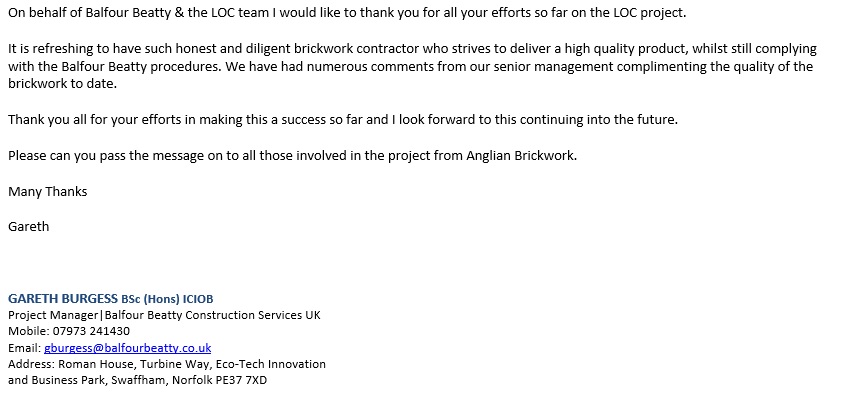
Task: Click the 'Anglian Brickwork' text in message
Action: (521, 155)
